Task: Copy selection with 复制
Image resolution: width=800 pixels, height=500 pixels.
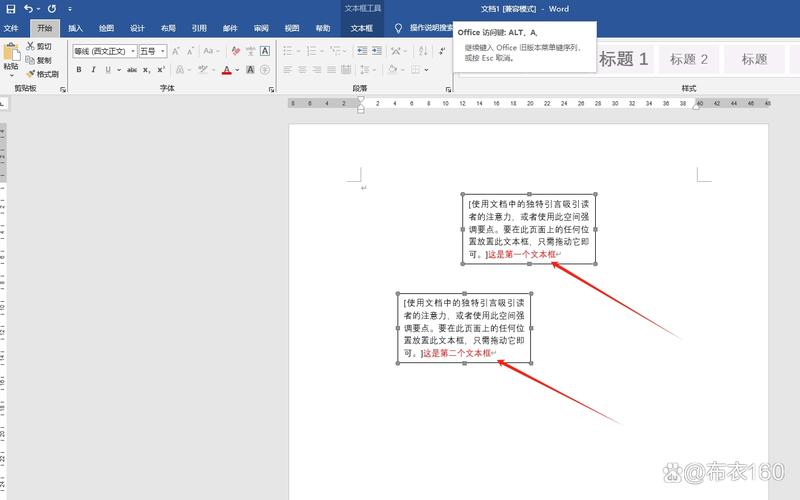Action: 39,60
